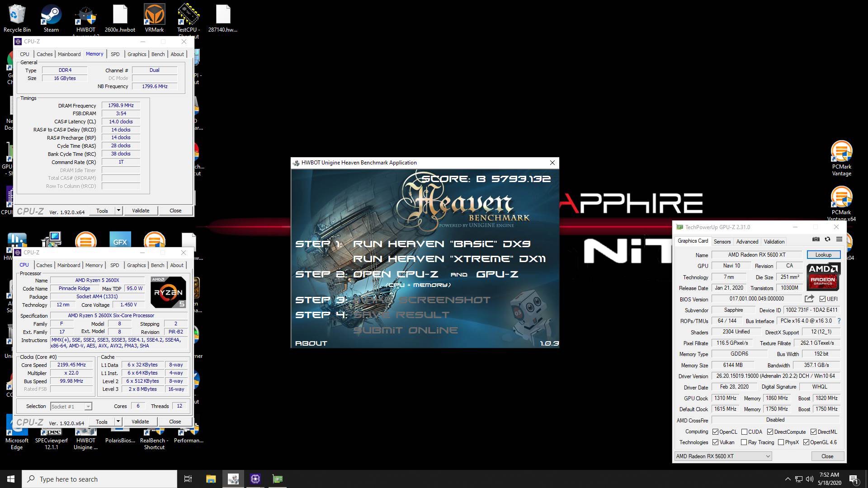Viewport: 868px width, 488px height.
Task: Click the taskbar clock showing 7:52 AM
Action: click(830, 479)
